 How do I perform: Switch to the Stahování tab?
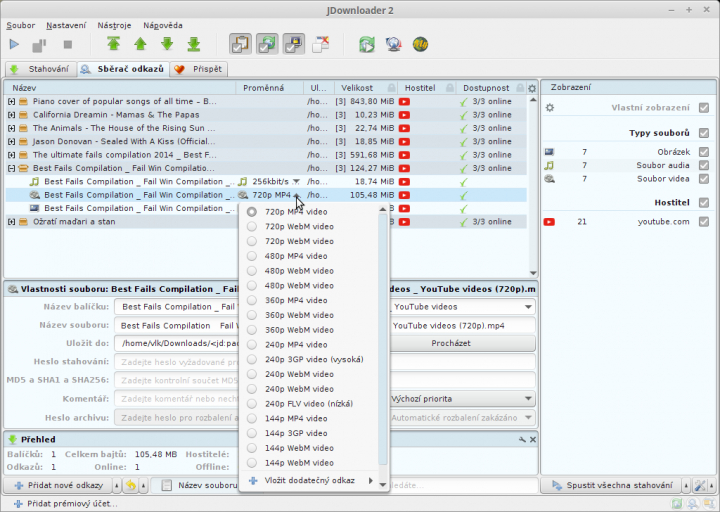[x=41, y=69]
